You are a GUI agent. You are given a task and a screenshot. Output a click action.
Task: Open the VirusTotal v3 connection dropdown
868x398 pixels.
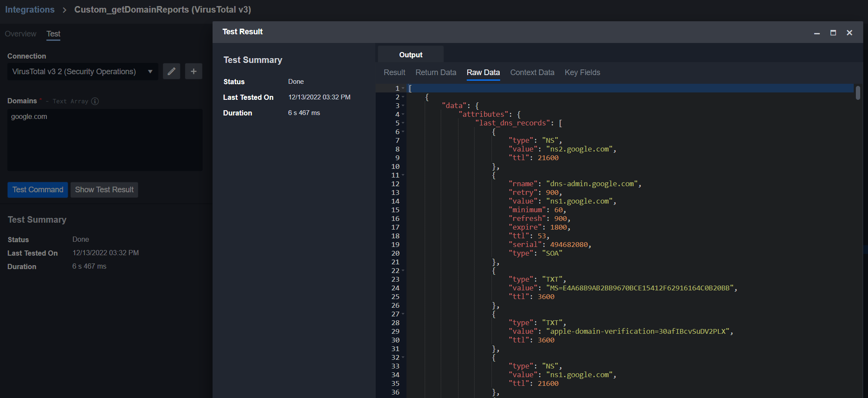[x=82, y=72]
